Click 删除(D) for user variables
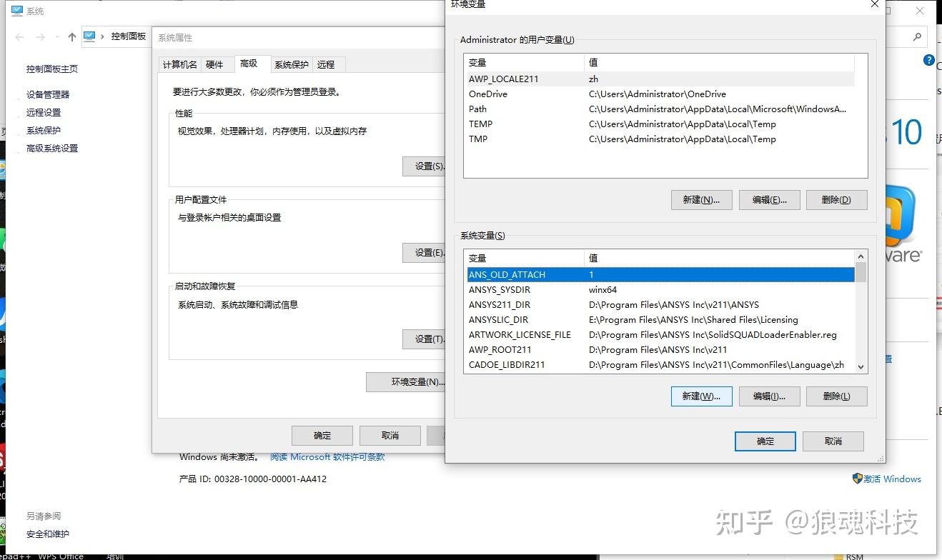942x560 pixels. coord(836,199)
